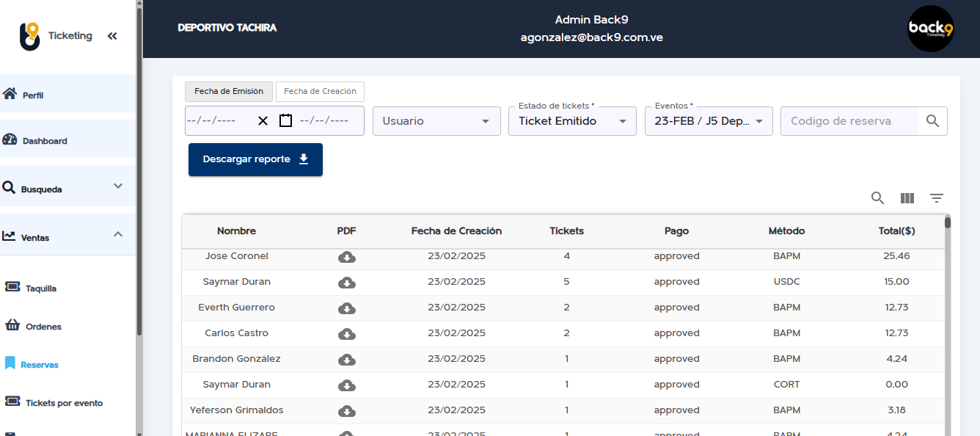The image size is (980, 436).
Task: Select Fecha de Emisión tab
Action: pos(229,92)
